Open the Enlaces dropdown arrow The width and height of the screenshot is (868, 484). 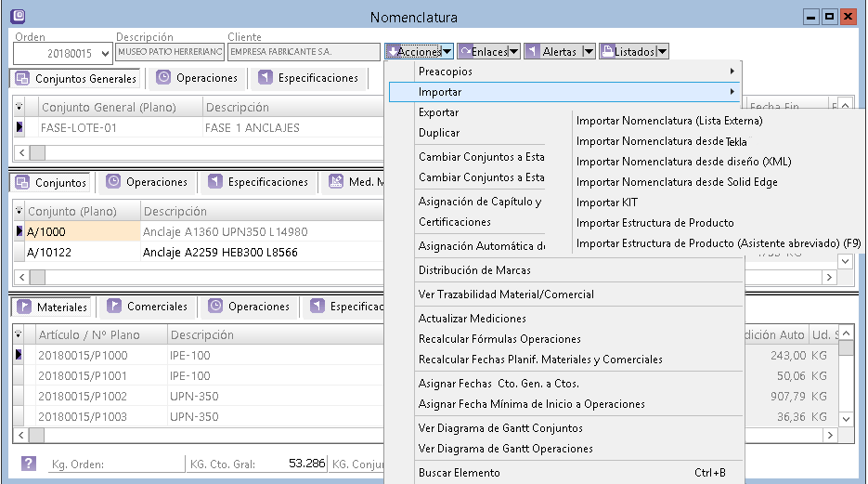pos(514,52)
